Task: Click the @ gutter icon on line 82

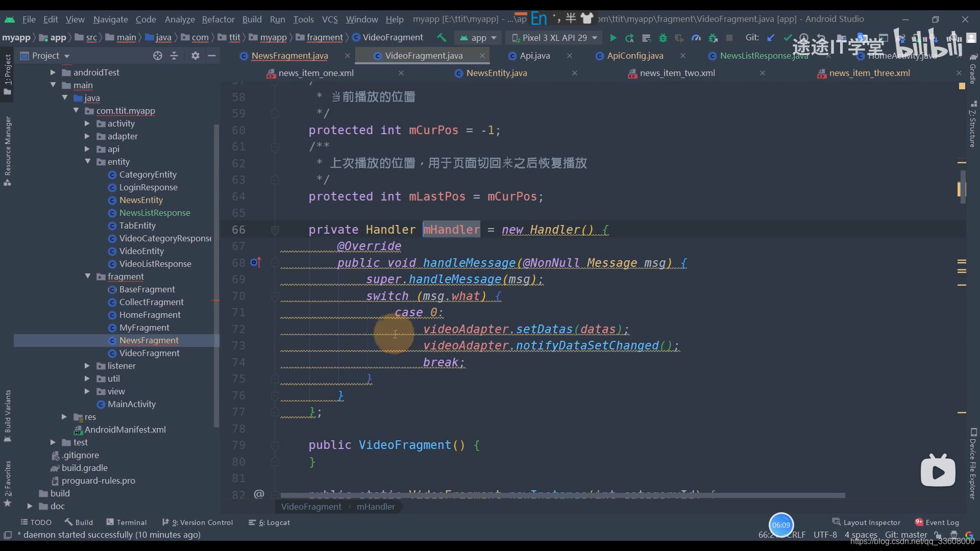Action: point(259,494)
